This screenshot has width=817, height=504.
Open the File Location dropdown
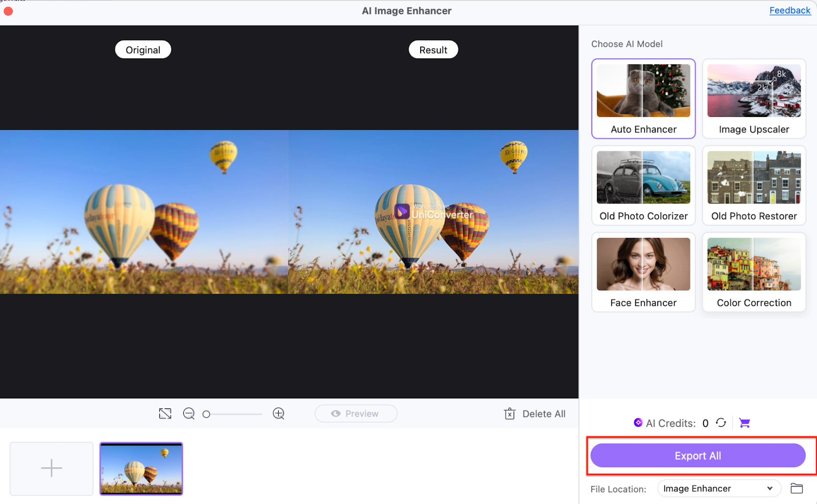pos(719,489)
